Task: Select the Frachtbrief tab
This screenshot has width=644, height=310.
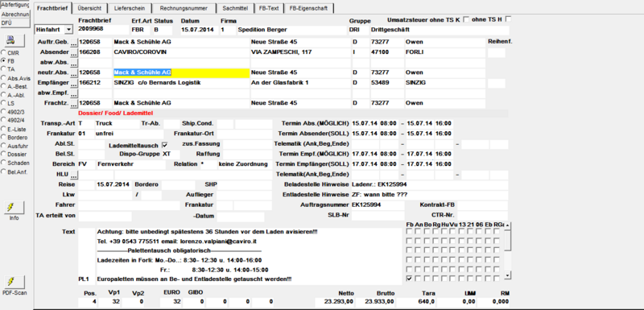Action: 52,8
